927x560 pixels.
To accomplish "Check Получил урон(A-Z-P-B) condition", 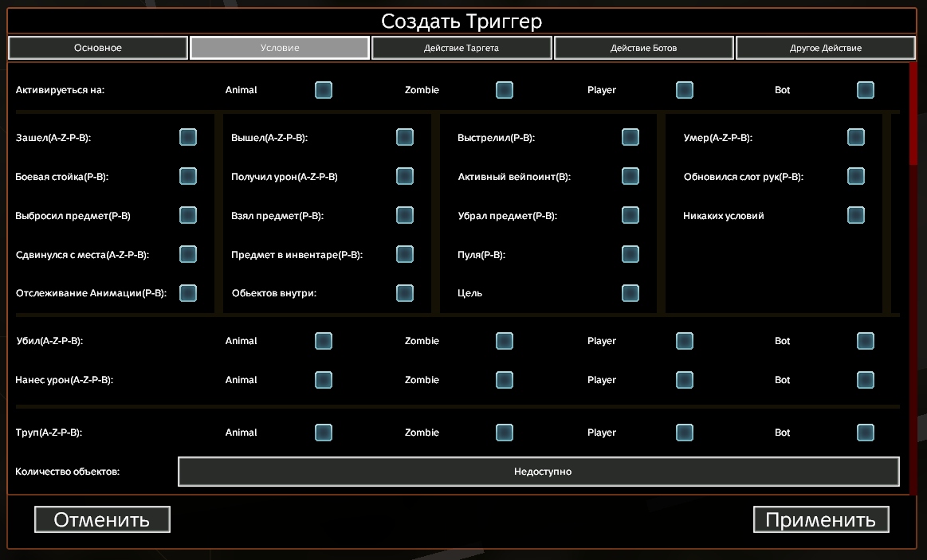I will point(405,176).
